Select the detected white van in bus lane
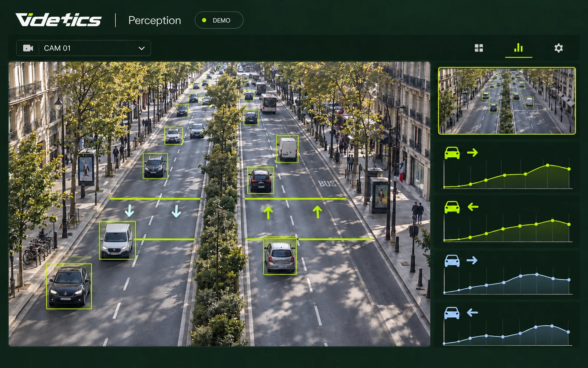588x368 pixels. (287, 149)
